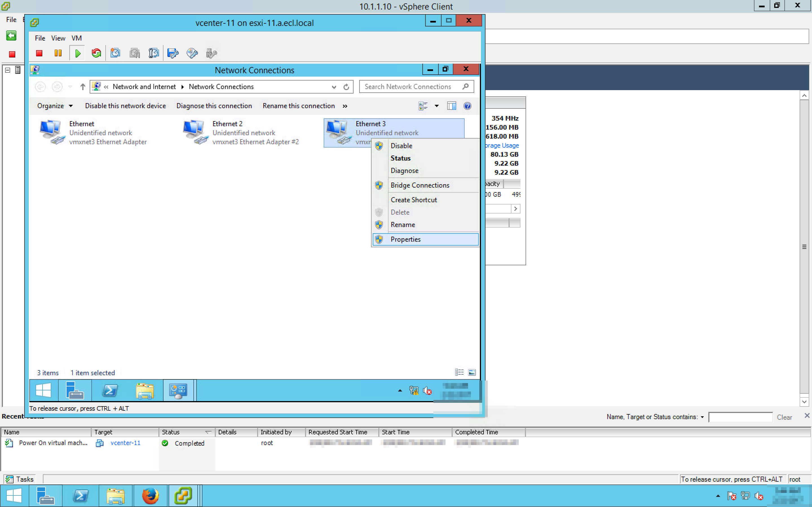
Task: Open PowerShell from the guest taskbar
Action: click(110, 391)
